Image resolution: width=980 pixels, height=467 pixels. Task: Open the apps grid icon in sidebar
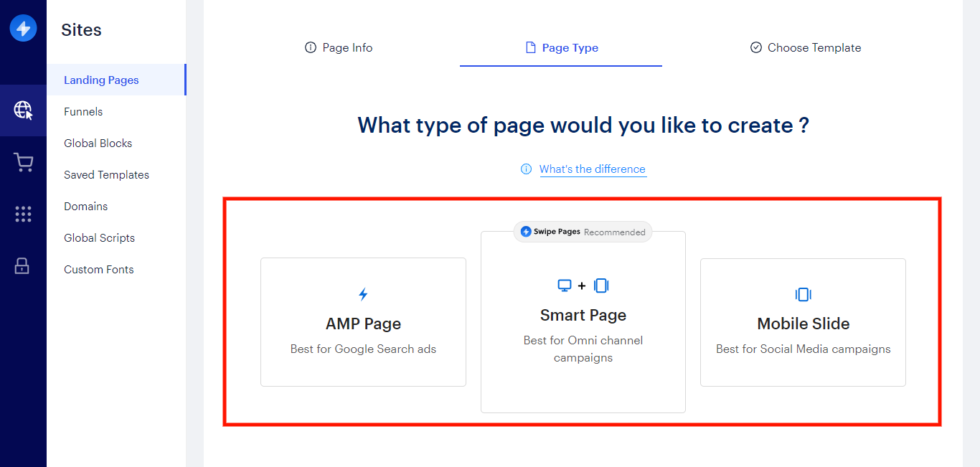point(23,214)
